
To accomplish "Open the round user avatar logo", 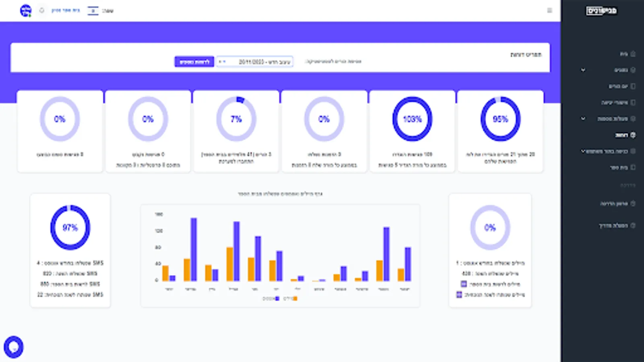I will coord(26,10).
